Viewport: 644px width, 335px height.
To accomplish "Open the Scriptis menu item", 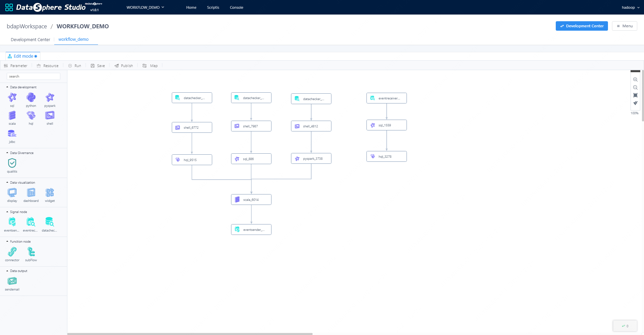I will coord(213,7).
